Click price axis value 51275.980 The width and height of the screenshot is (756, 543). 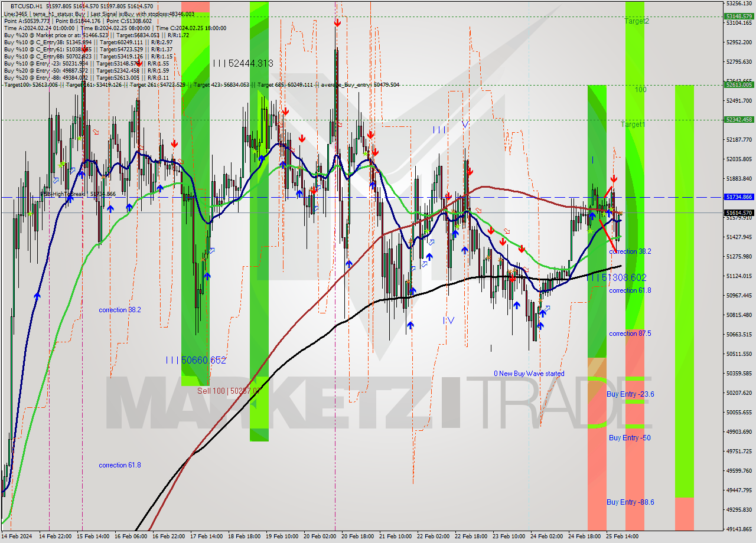[x=739, y=257]
